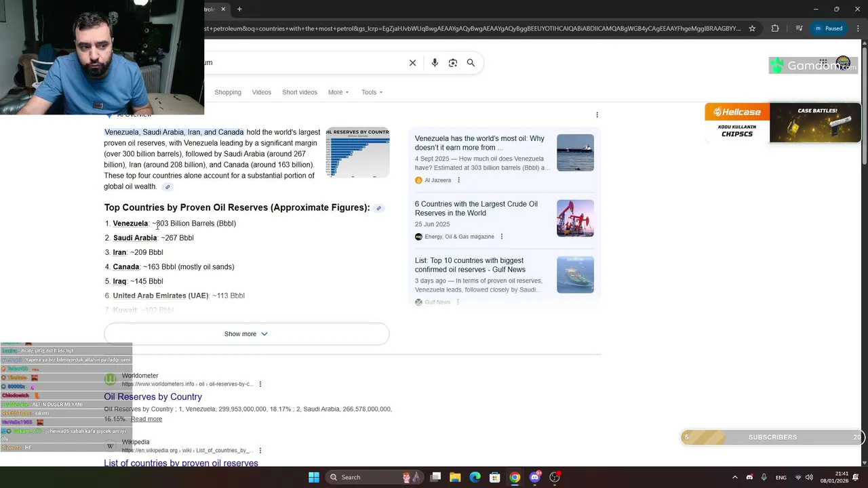Image resolution: width=868 pixels, height=488 pixels.
Task: Focus the Chrome address bar URL
Action: click(x=472, y=28)
